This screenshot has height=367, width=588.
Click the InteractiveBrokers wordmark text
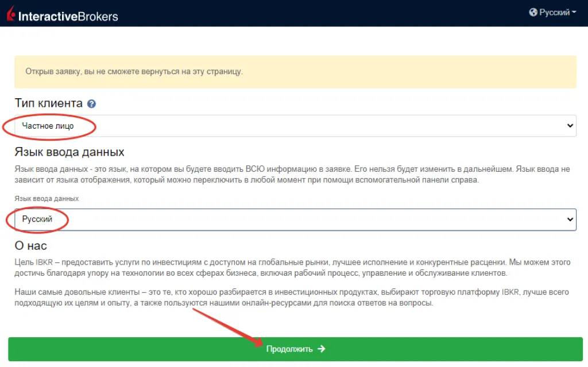[68, 16]
